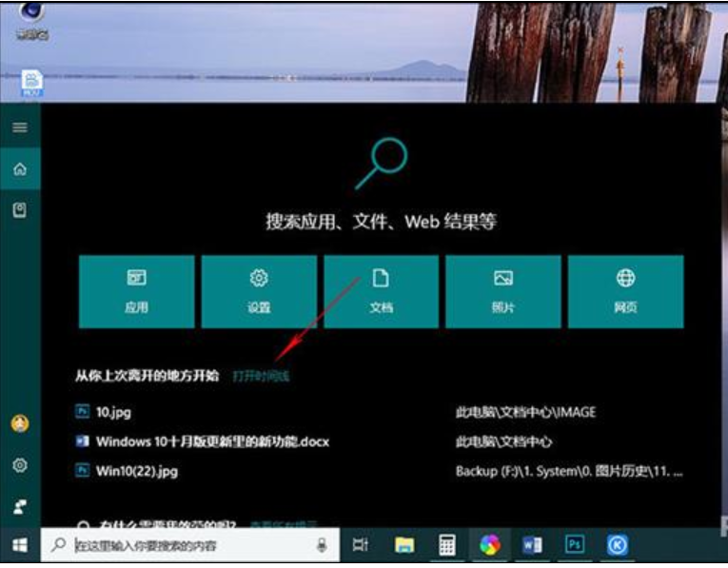
Task: Expand the search panel hamburger menu
Action: click(19, 127)
